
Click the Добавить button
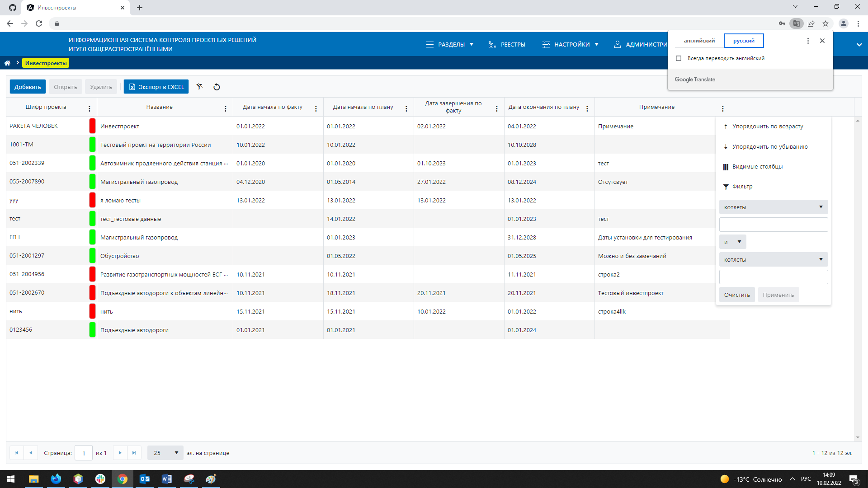coord(28,87)
